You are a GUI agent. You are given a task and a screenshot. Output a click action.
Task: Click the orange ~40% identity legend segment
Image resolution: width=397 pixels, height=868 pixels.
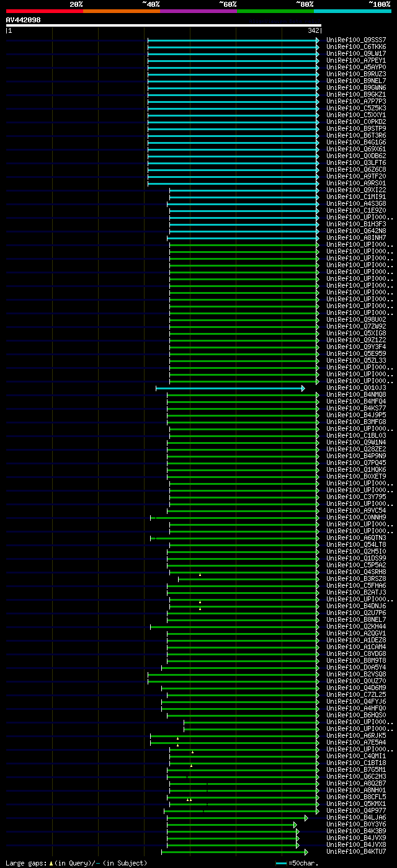[x=122, y=11]
